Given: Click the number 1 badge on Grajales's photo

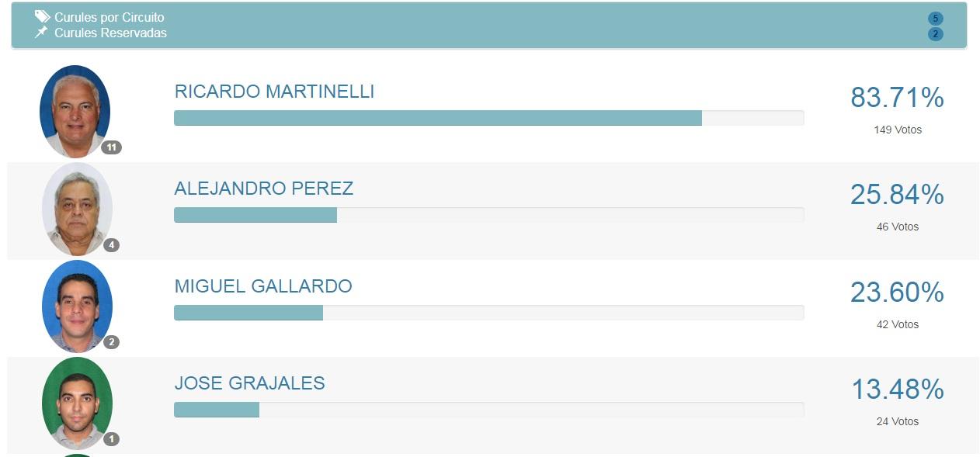Looking at the screenshot, I should click(x=111, y=439).
